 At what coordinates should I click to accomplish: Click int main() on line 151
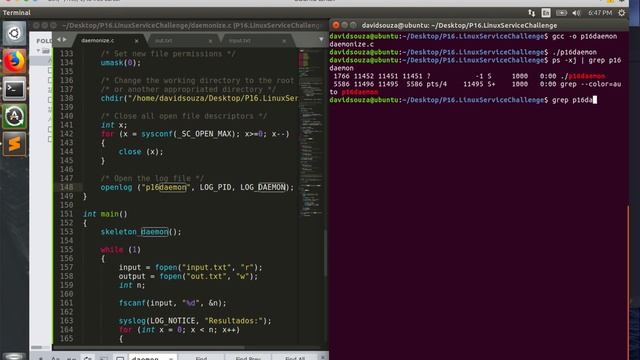tap(105, 214)
